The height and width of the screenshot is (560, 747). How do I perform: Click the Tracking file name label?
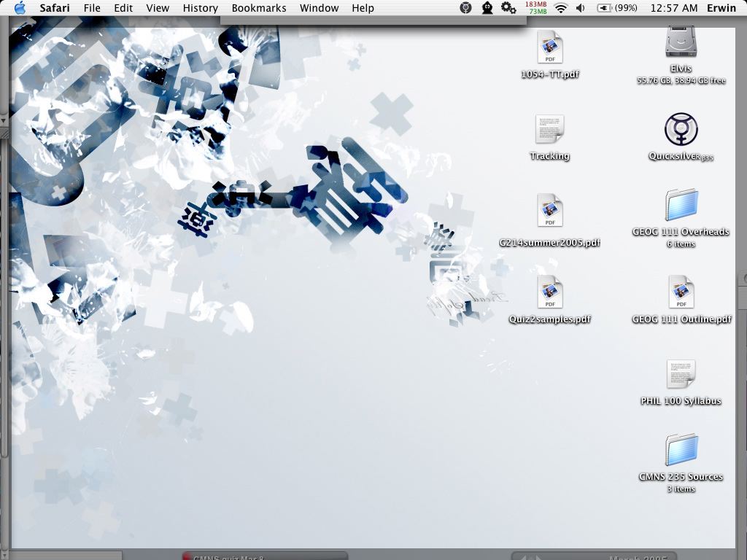[550, 156]
